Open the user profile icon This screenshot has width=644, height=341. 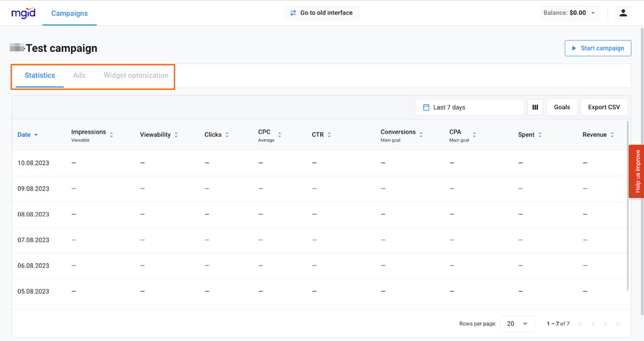623,13
